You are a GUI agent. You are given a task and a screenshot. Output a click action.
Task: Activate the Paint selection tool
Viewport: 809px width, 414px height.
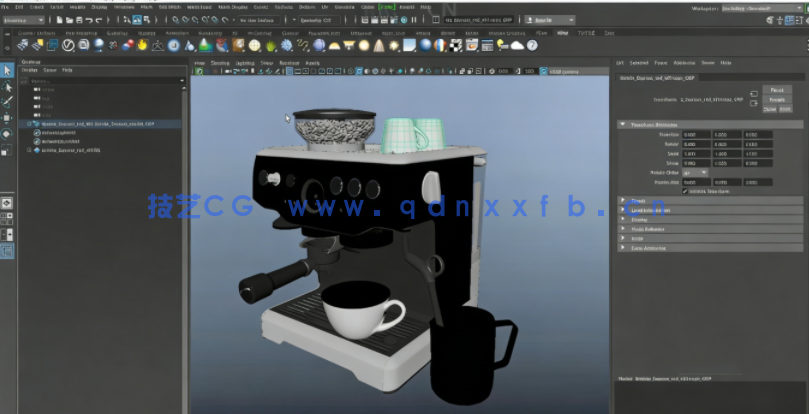pyautogui.click(x=8, y=102)
